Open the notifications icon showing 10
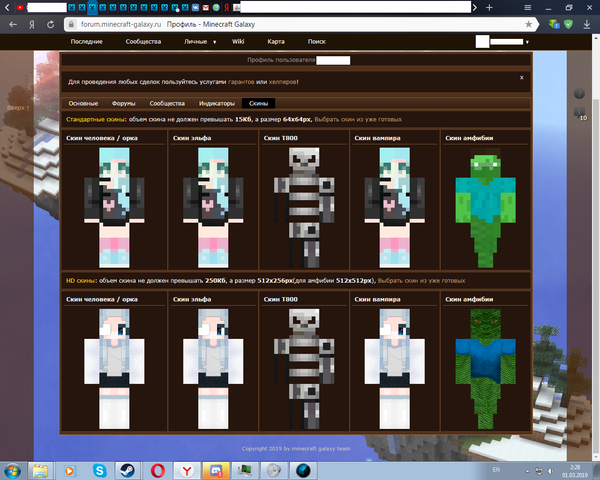600x480 pixels. point(580,114)
